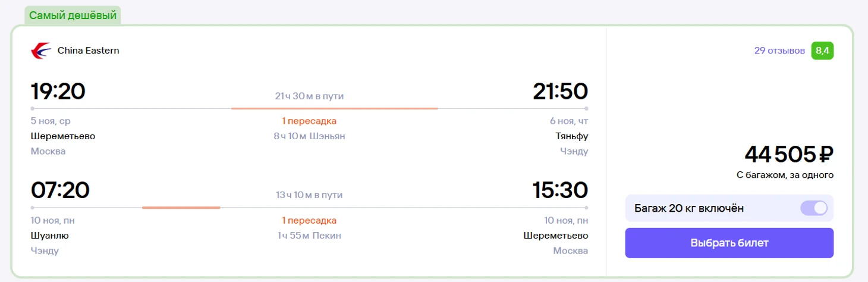Click the 44 505 ₽ price
This screenshot has width=868, height=282.
[x=789, y=155]
